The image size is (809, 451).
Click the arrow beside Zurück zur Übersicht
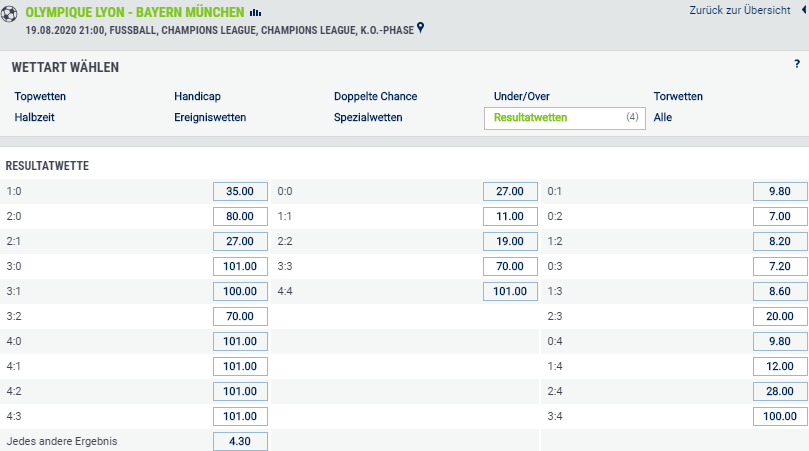[x=804, y=10]
